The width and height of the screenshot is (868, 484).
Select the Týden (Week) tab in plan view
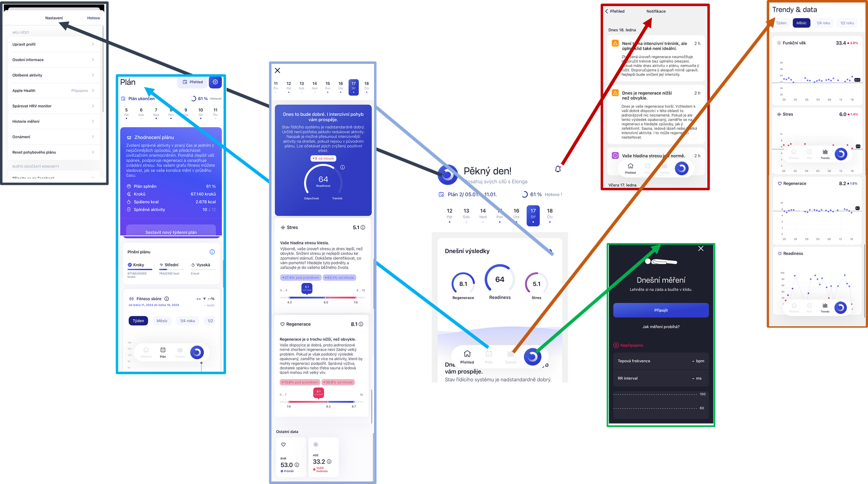pyautogui.click(x=137, y=320)
